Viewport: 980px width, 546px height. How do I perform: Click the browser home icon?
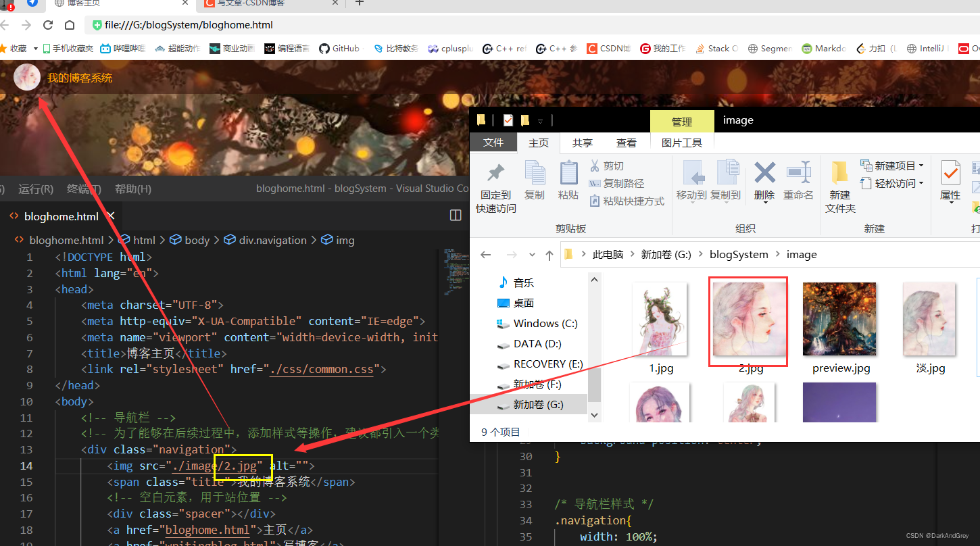(x=70, y=25)
